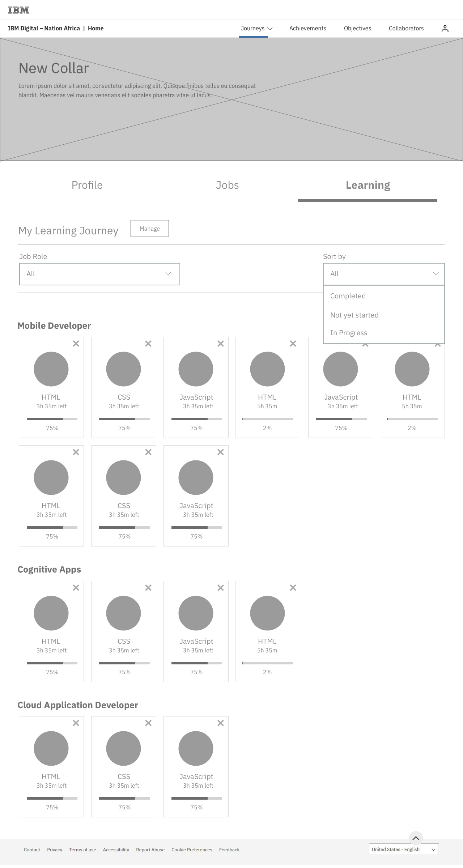The width and height of the screenshot is (463, 868).
Task: Remove the top-row CSS card under Mobile Developer
Action: pyautogui.click(x=148, y=344)
